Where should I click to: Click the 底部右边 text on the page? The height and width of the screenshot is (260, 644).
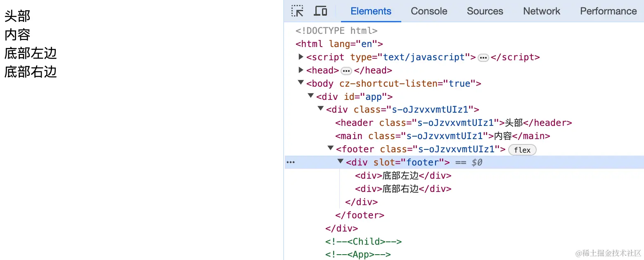tap(31, 72)
